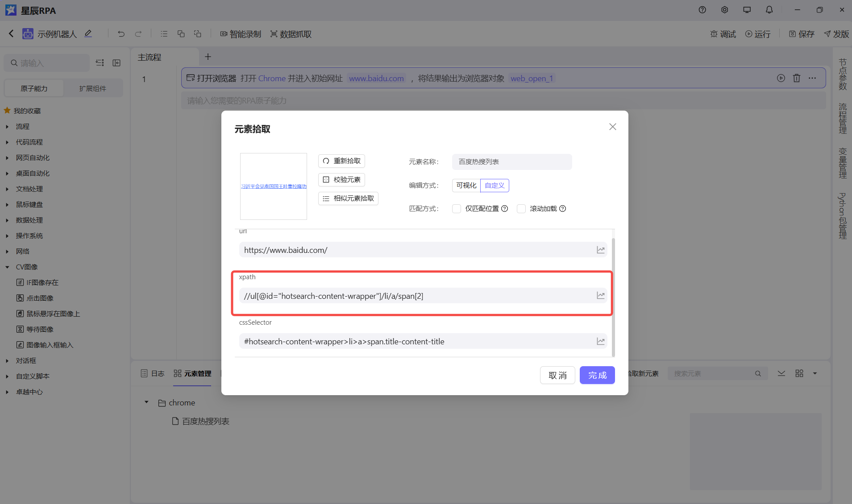Click the edit pencil beside 示例机器人
This screenshot has height=504, width=852.
pyautogui.click(x=88, y=34)
